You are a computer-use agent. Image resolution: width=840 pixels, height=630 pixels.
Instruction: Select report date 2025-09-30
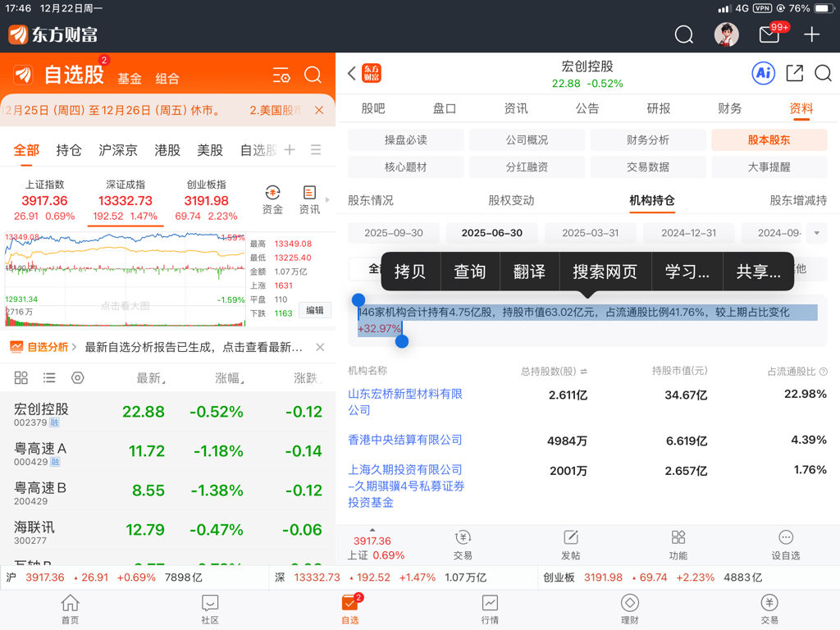click(x=394, y=233)
